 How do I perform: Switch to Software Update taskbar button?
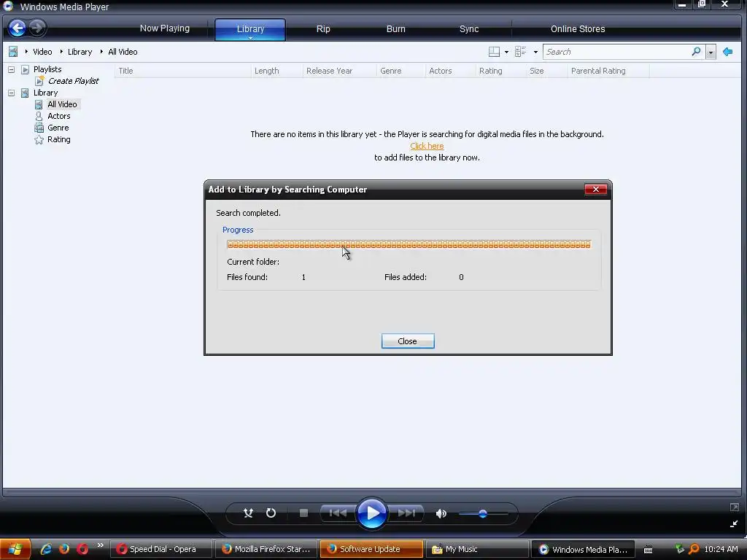pos(371,549)
